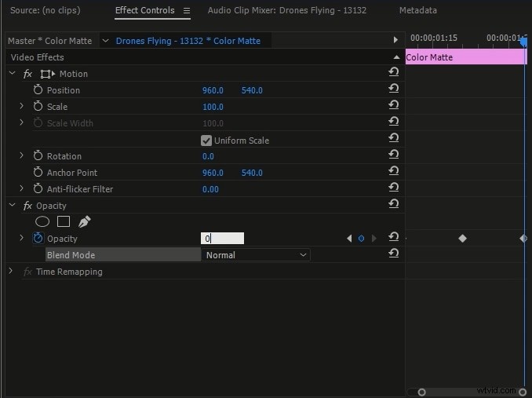Screen dimensions: 532x398
Task: Select the Master * Color Matte tab
Action: (x=50, y=41)
